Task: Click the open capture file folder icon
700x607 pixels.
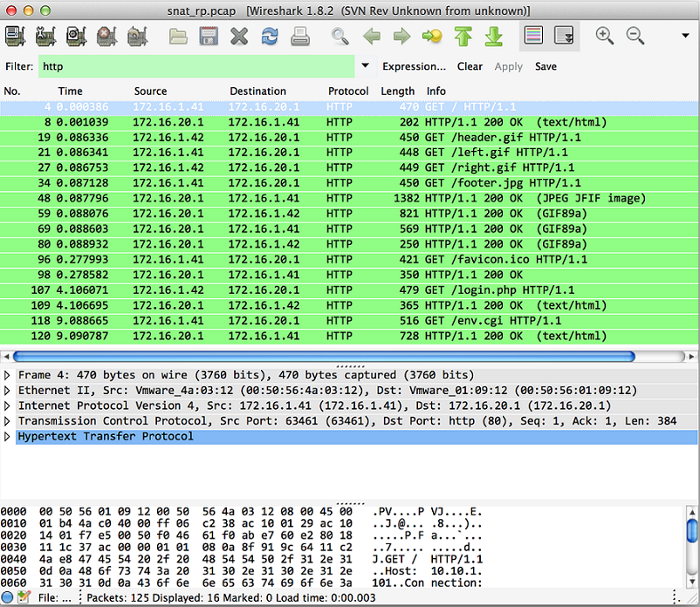Action: [x=178, y=37]
